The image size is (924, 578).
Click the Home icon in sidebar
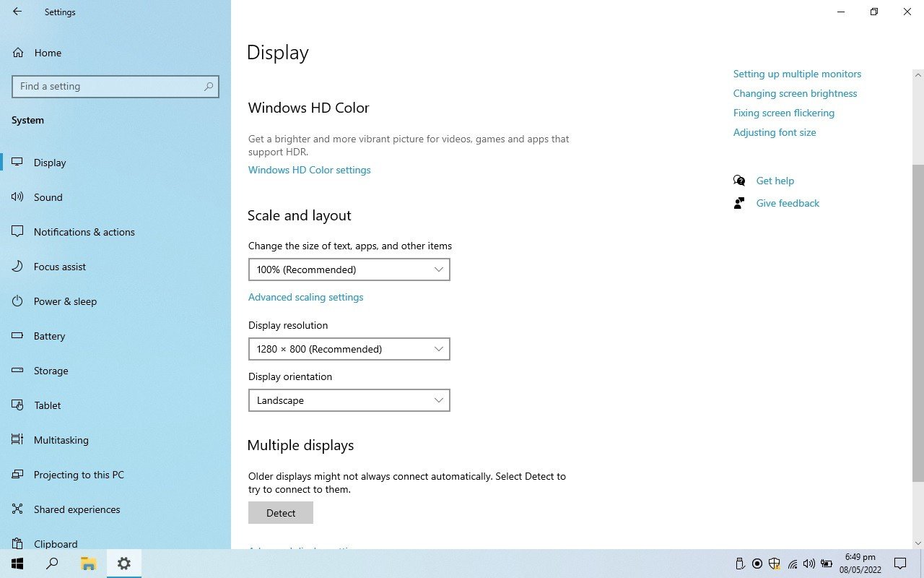pyautogui.click(x=18, y=53)
